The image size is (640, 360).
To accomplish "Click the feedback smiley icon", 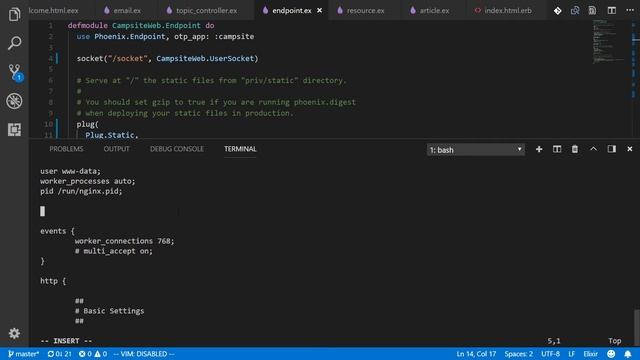I will tap(611, 354).
